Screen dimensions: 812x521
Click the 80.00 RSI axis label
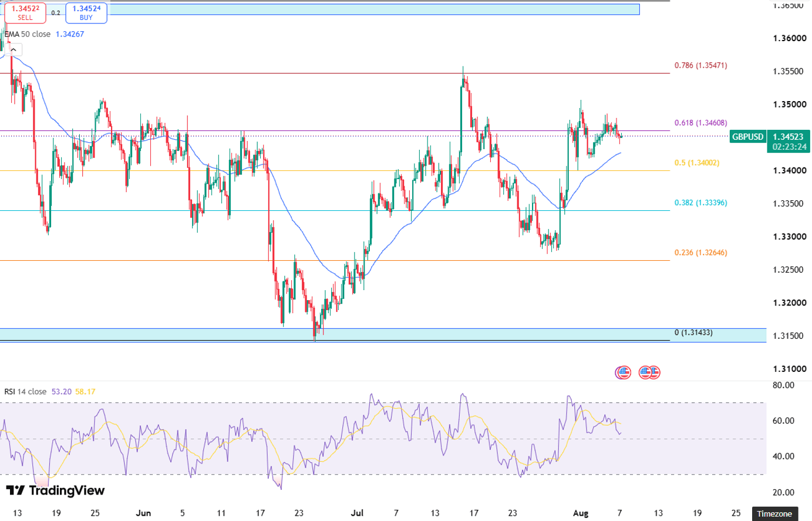784,385
